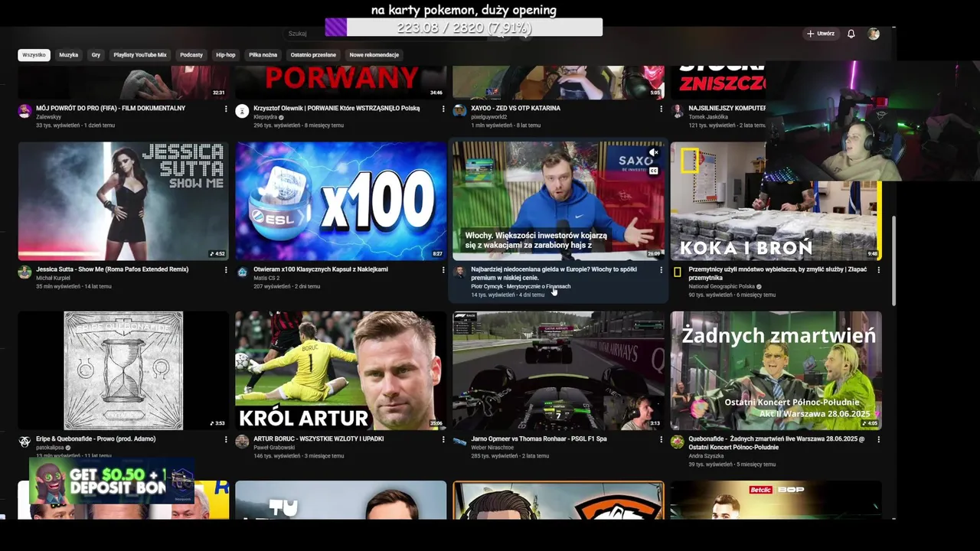Play the F1 Spa race thumbnail
This screenshot has height=551, width=980.
(558, 370)
